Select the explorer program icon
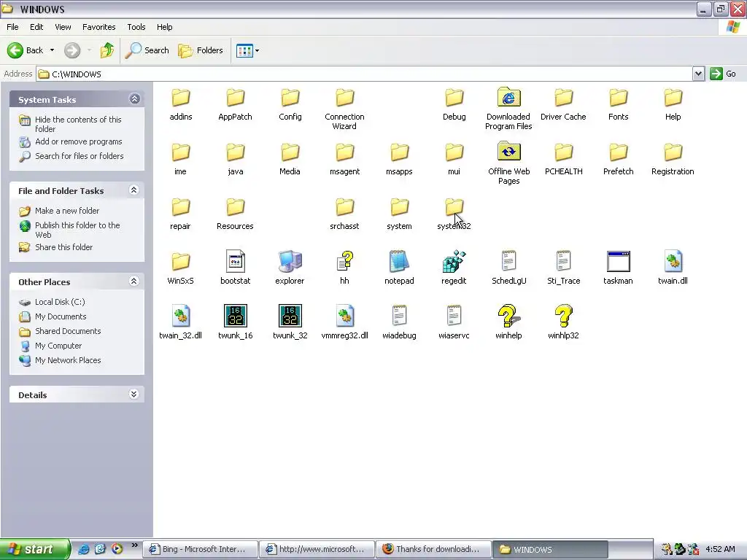The height and width of the screenshot is (560, 747). (290, 262)
